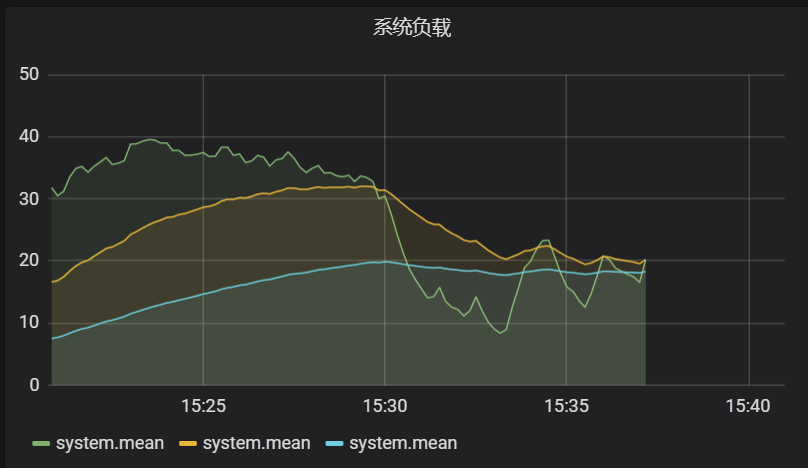Viewport: 808px width, 468px height.
Task: Click the 15:25 time axis label
Action: pos(203,407)
